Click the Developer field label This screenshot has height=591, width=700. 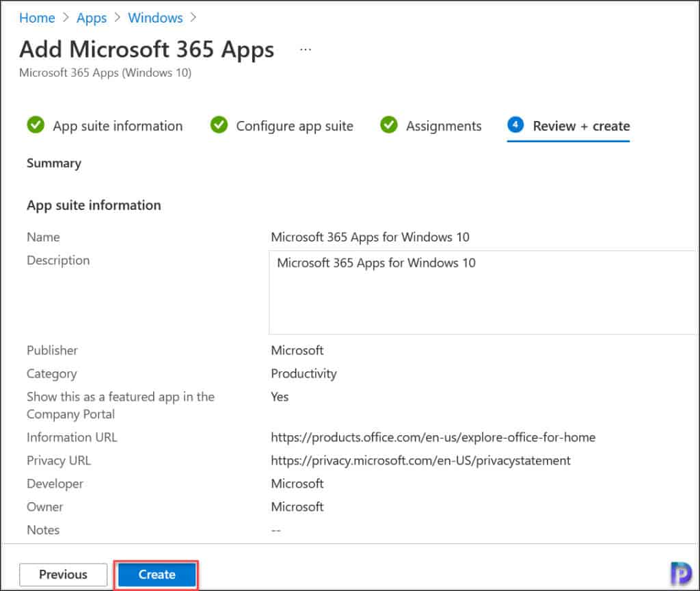55,484
